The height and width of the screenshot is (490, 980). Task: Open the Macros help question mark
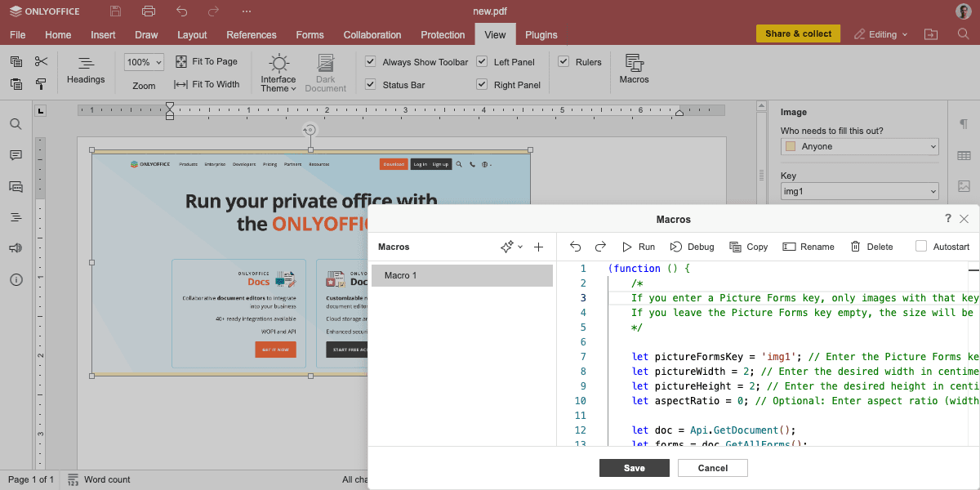pyautogui.click(x=948, y=219)
